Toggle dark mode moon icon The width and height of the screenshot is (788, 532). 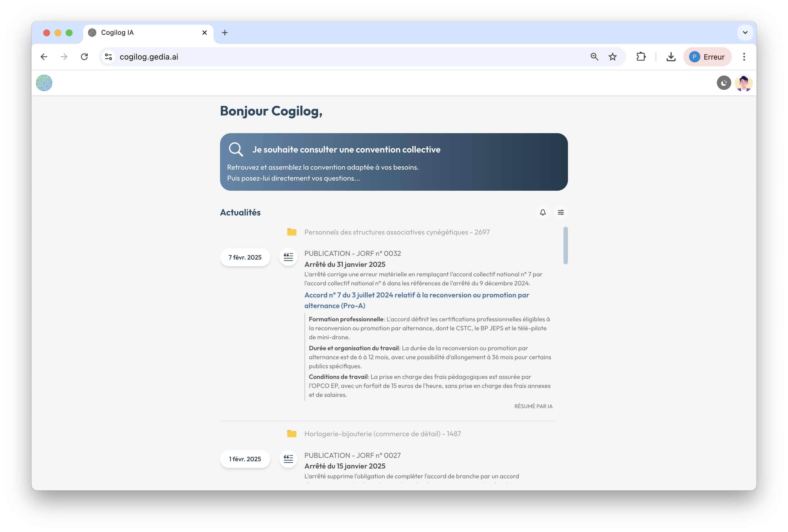pos(724,83)
